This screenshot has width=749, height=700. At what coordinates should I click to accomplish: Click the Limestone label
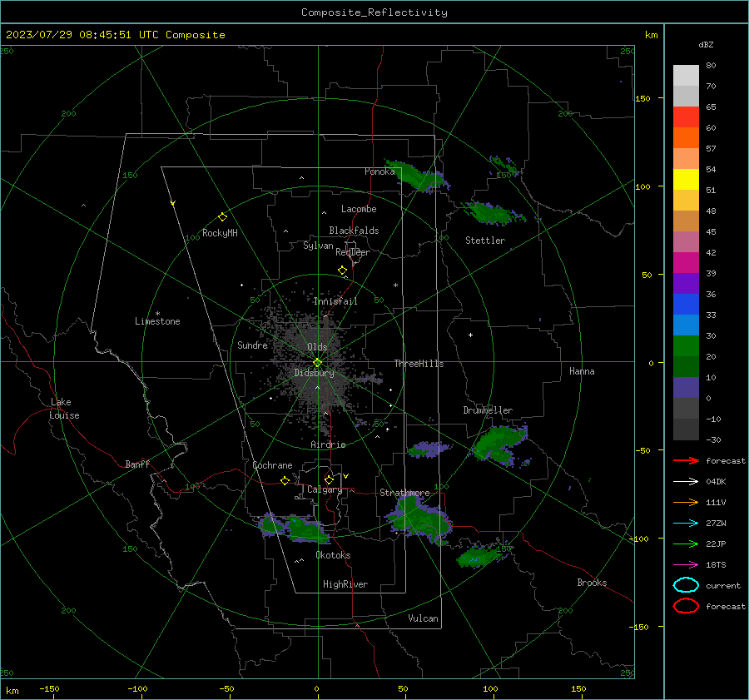157,321
